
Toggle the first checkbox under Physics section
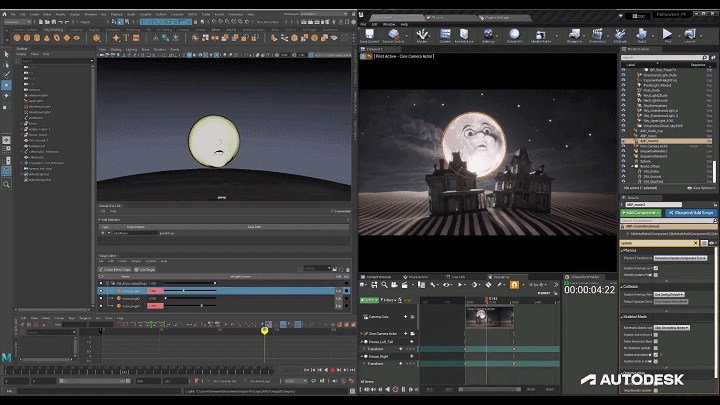pyautogui.click(x=656, y=268)
